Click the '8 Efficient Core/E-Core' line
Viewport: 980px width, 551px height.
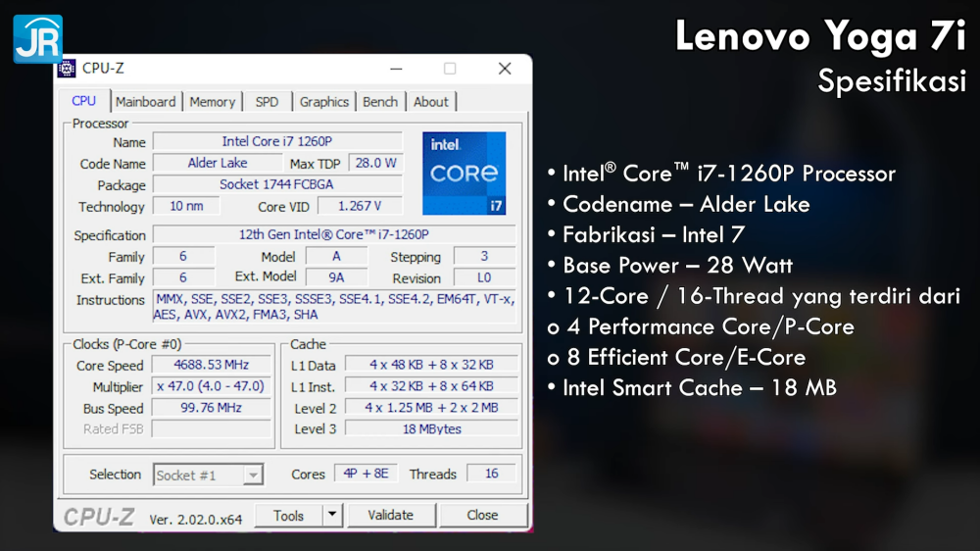[x=676, y=357]
